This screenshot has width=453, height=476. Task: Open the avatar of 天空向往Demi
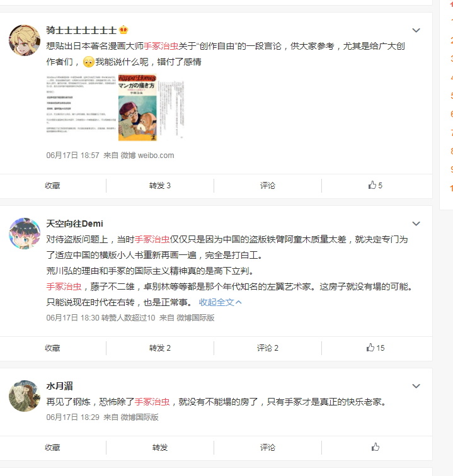[x=25, y=233]
